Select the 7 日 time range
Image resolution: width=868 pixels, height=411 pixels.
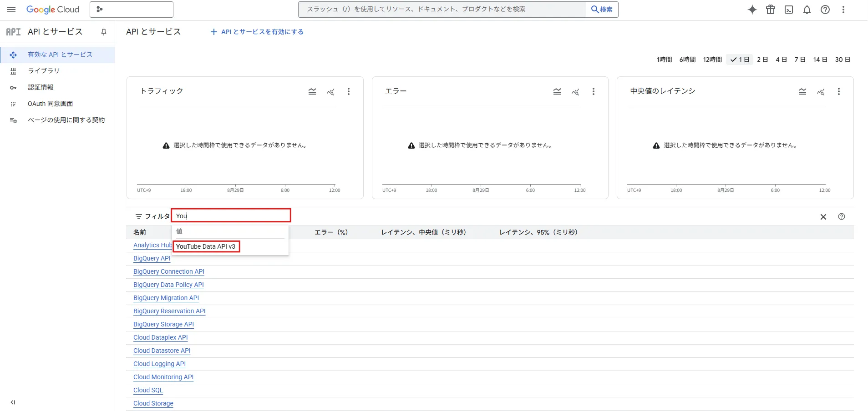tap(800, 60)
